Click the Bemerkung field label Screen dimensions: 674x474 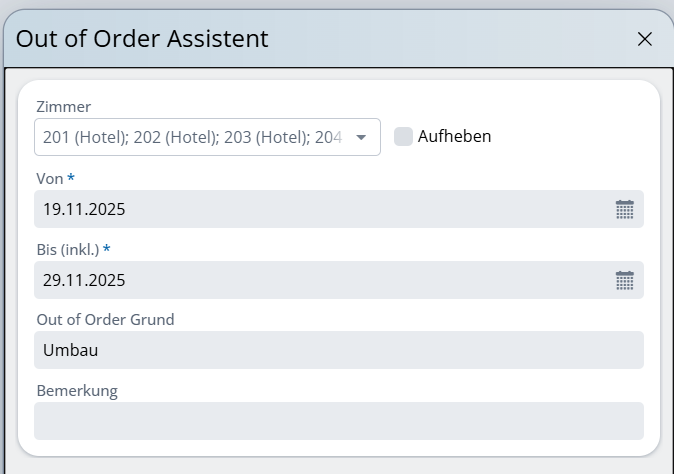click(77, 391)
